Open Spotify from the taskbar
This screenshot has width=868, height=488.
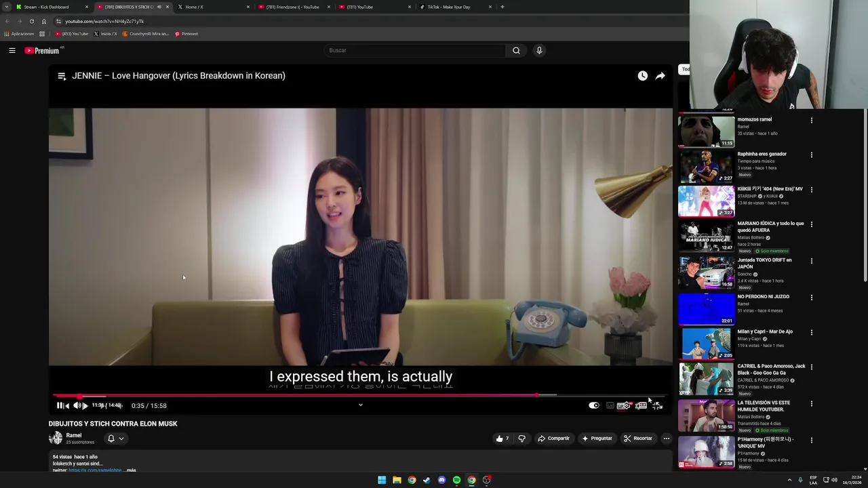point(456,480)
